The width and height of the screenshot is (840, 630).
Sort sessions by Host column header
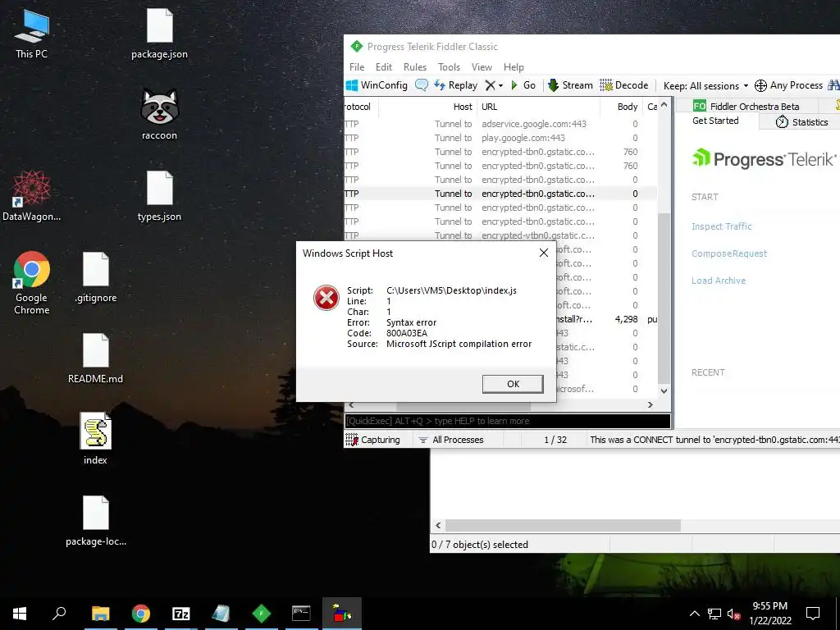pos(428,107)
